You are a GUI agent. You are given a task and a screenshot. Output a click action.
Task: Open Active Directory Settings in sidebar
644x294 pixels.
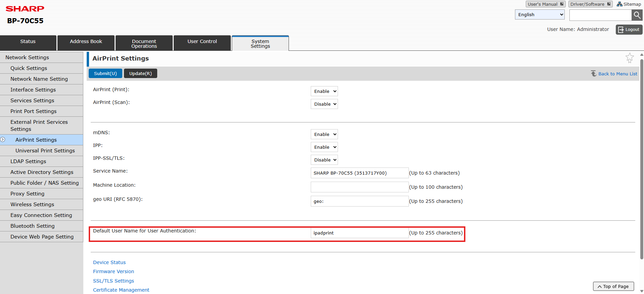pyautogui.click(x=41, y=172)
